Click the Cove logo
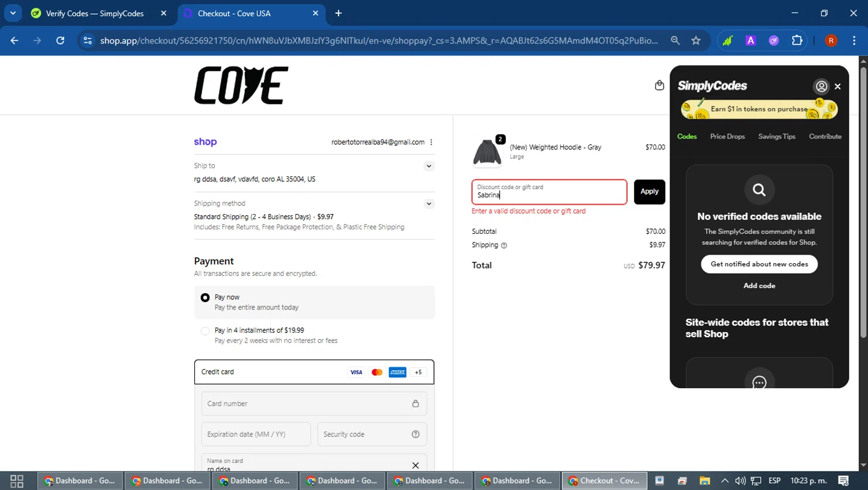Screen dimensions: 868x490 click(x=241, y=86)
